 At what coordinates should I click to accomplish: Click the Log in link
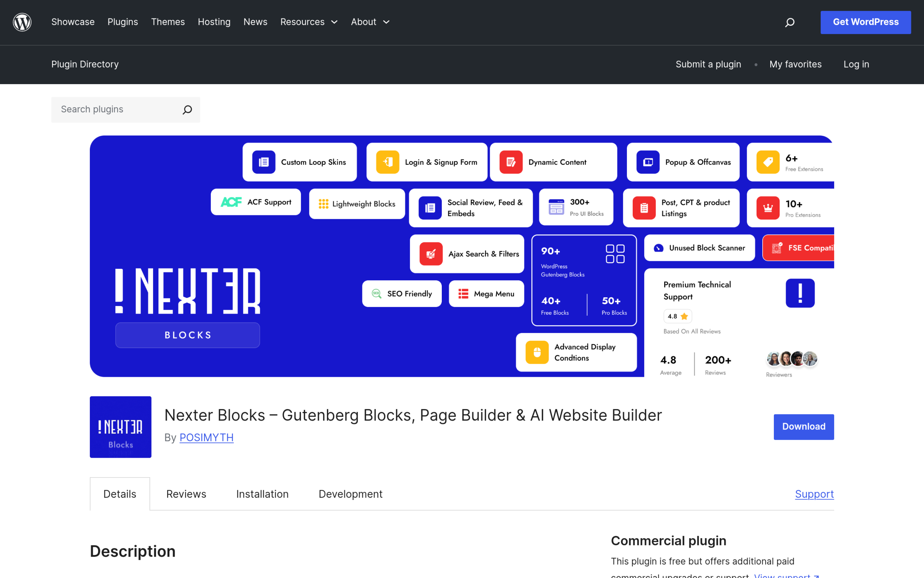point(856,64)
